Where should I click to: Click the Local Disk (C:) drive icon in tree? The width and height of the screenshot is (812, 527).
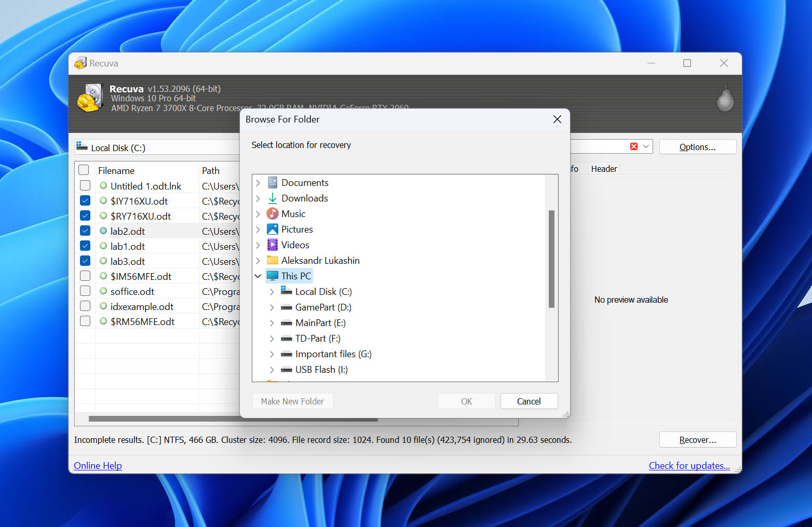(287, 291)
